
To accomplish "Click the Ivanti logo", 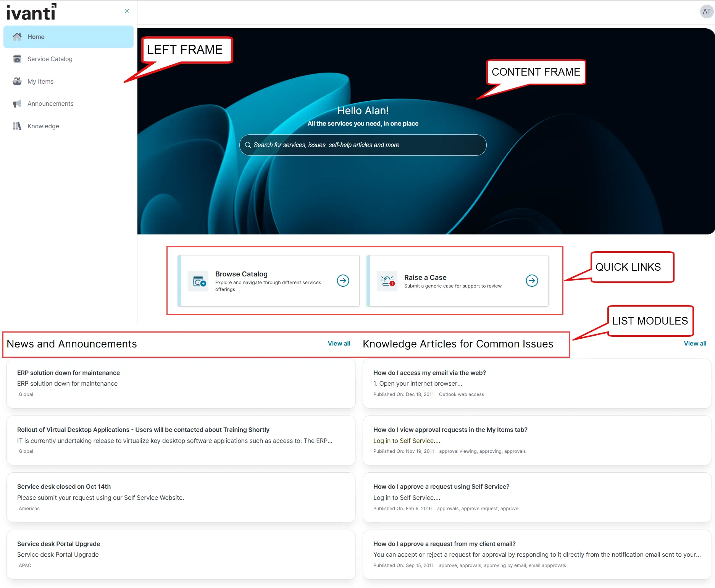I will coord(31,12).
